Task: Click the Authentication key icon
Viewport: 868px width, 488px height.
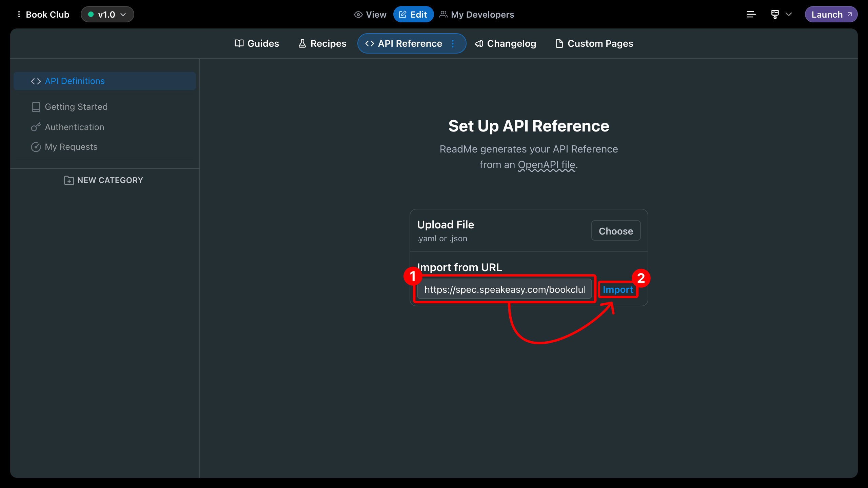Action: coord(36,127)
